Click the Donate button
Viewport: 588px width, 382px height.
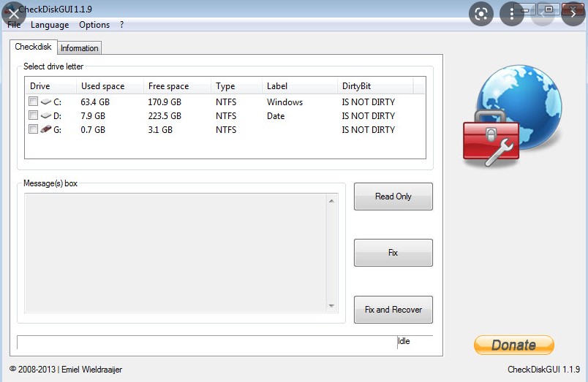514,345
